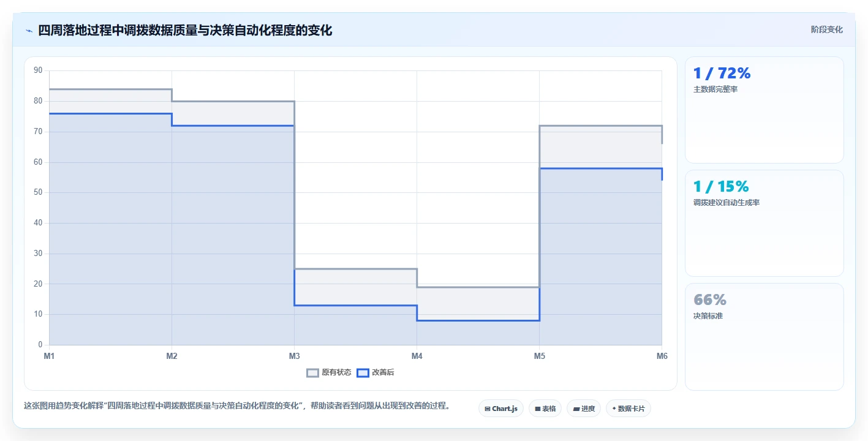Select the 1 / 15% value in 调拨建议自动生成率 card
Image resolution: width=868 pixels, height=441 pixels.
tap(721, 187)
